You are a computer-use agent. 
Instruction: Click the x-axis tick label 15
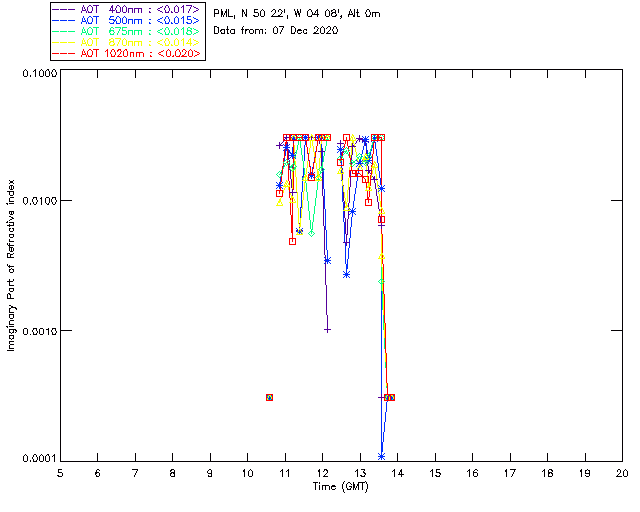[x=435, y=473]
